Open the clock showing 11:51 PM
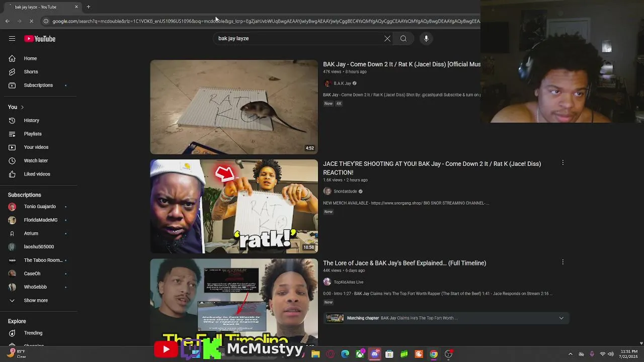This screenshot has width=644, height=362. pos(629,354)
